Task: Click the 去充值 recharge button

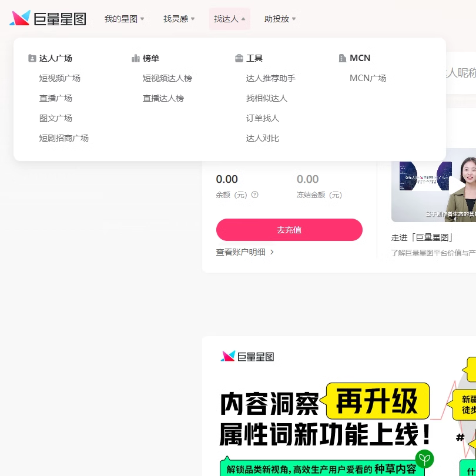Action: 289,230
